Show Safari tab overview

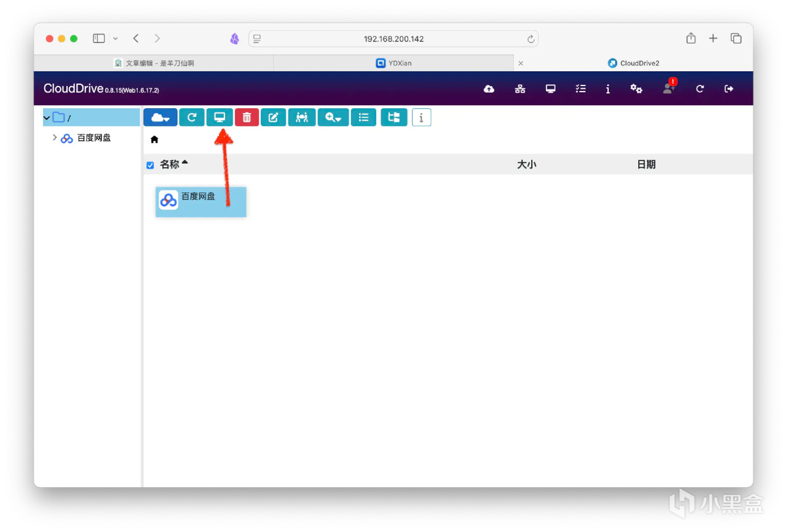pos(736,38)
